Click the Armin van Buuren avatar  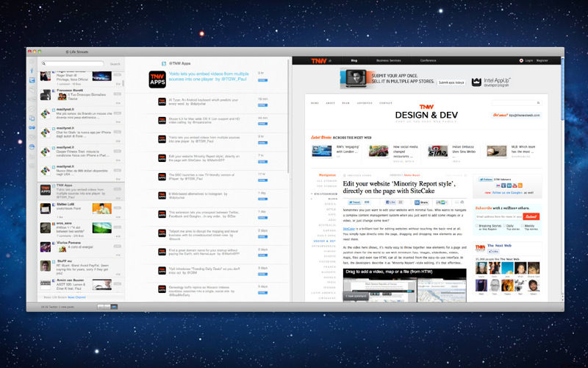pos(46,284)
